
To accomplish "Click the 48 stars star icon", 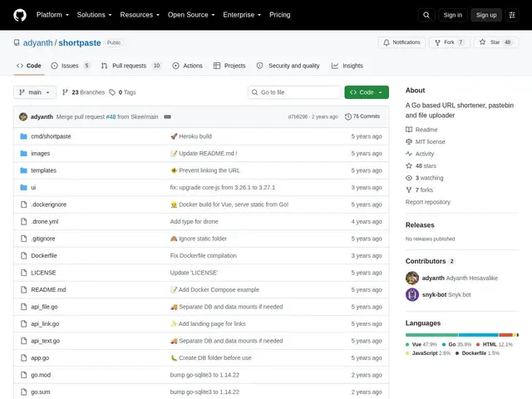I will click(x=409, y=165).
